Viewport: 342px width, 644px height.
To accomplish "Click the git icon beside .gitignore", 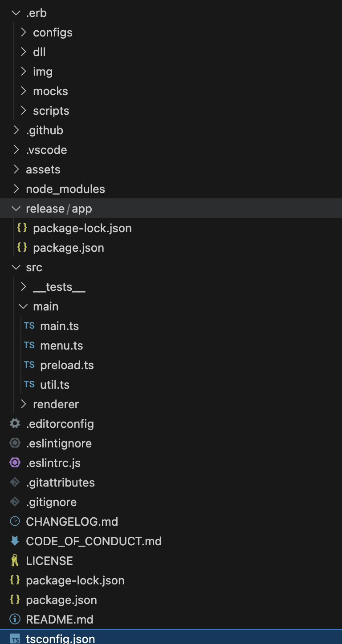I will tap(15, 502).
